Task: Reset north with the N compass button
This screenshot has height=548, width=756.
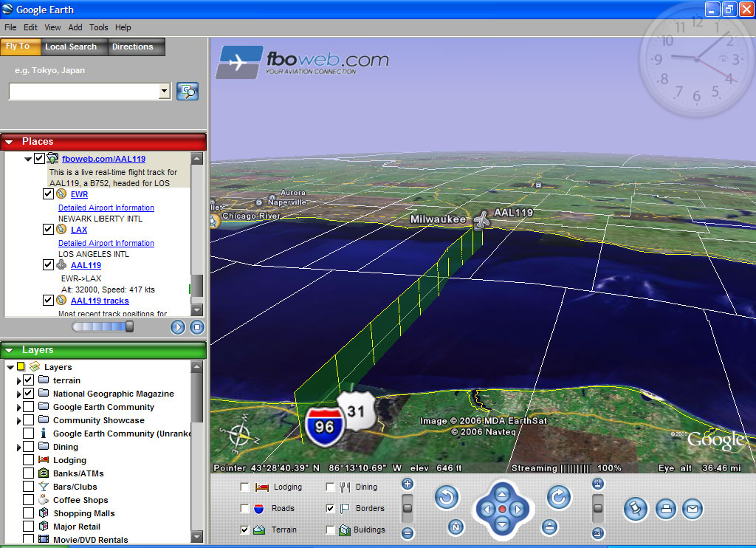Action: (456, 527)
